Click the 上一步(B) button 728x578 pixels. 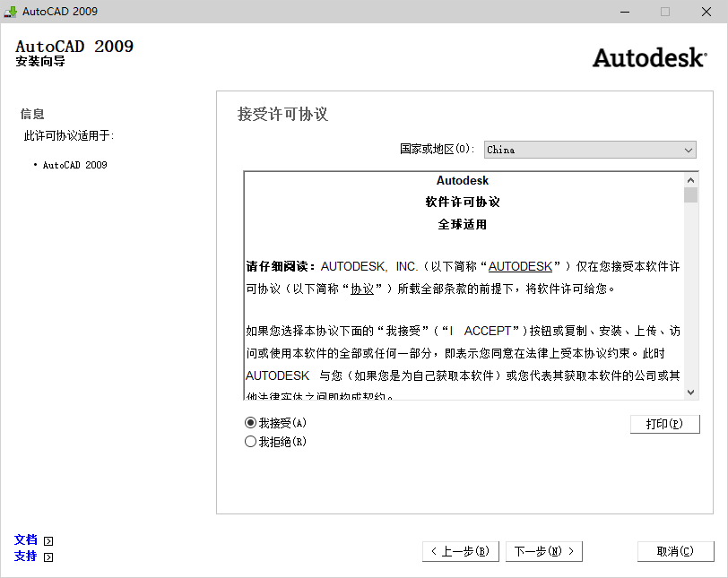(x=461, y=551)
